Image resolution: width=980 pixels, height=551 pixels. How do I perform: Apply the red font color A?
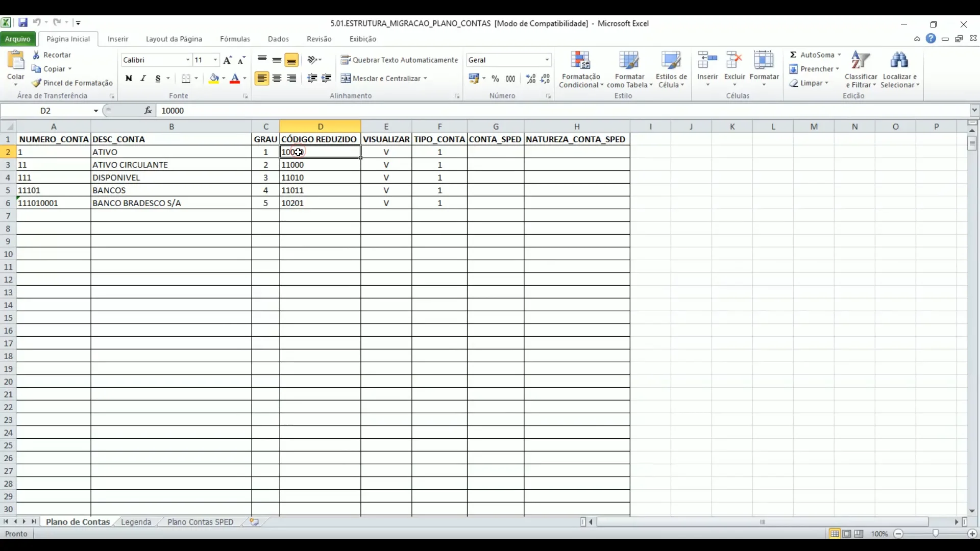point(235,79)
